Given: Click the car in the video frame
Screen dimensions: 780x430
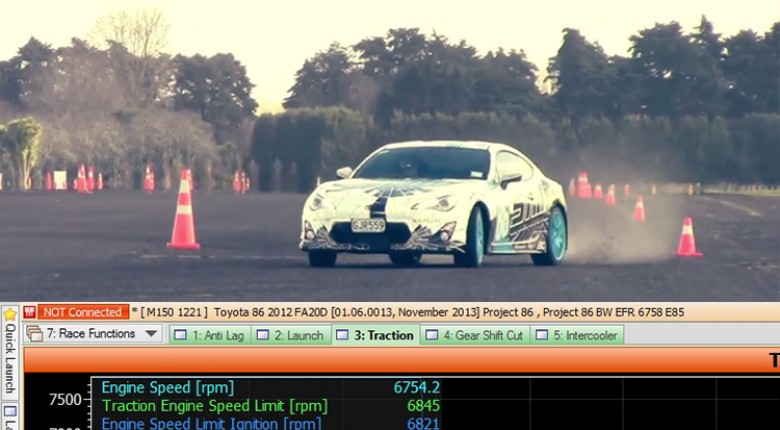Looking at the screenshot, I should [433, 203].
